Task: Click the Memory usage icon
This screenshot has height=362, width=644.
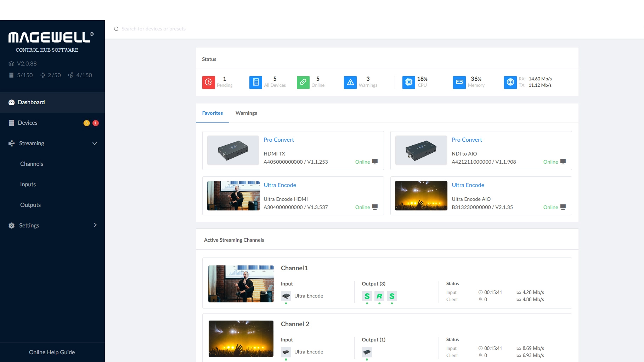Action: tap(459, 82)
